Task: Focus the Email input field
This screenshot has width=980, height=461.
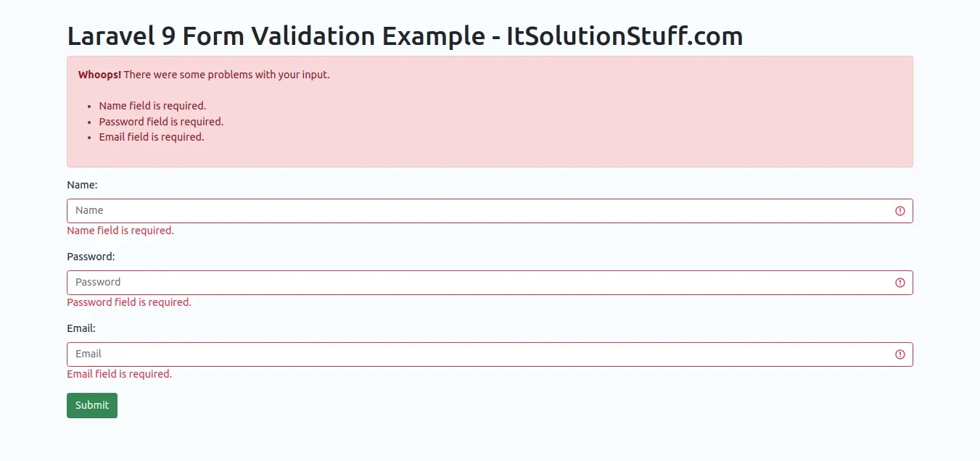Action: point(479,354)
